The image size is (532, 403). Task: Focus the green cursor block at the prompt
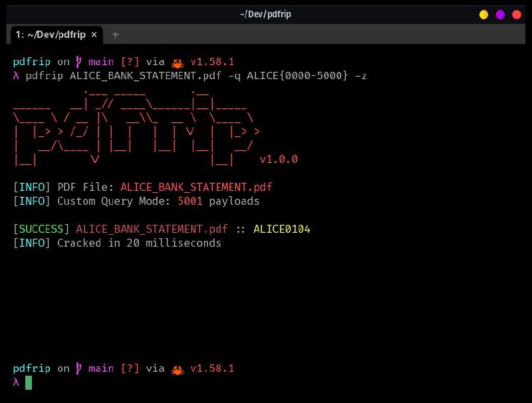pos(29,382)
